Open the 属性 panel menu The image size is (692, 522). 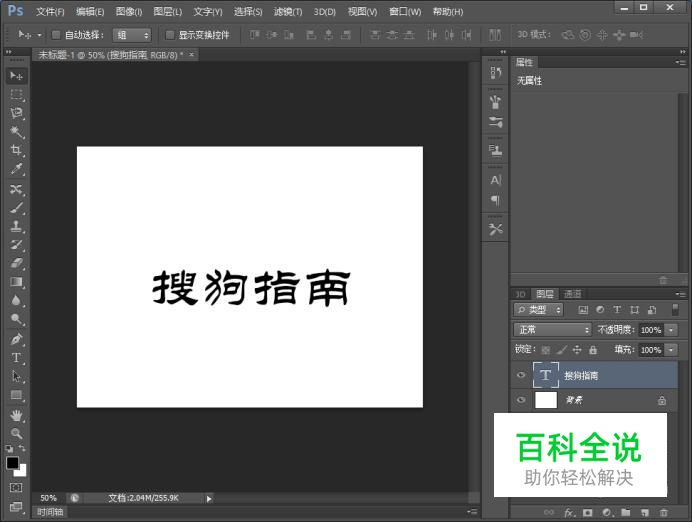[681, 63]
